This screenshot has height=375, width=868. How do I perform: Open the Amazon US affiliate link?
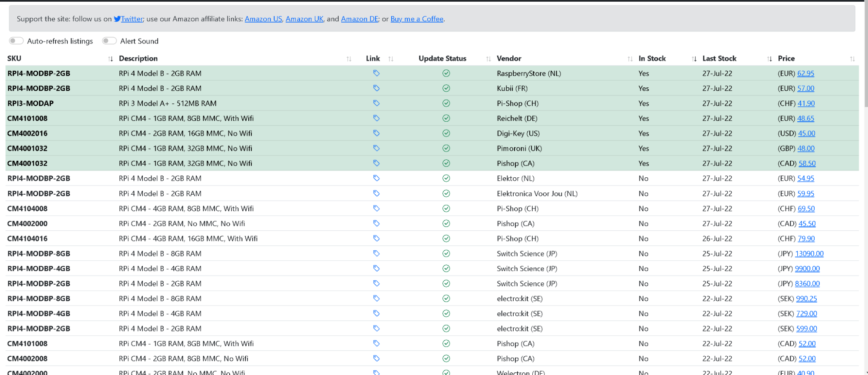click(x=263, y=19)
